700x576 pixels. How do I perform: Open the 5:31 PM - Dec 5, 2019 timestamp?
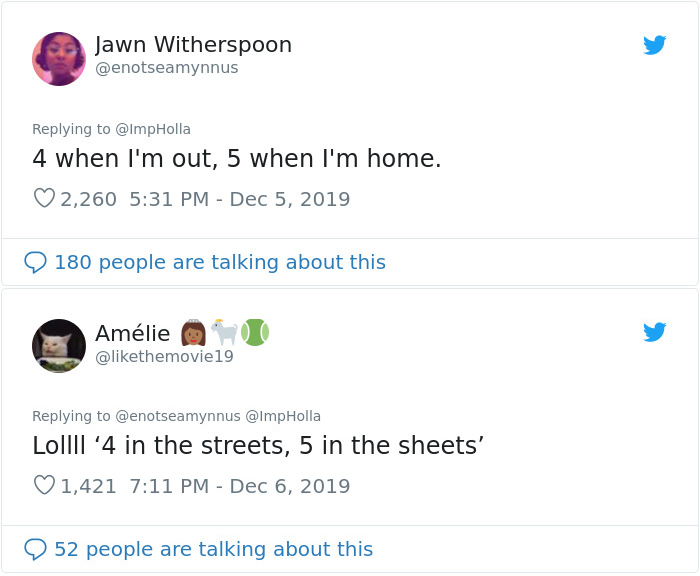point(240,199)
